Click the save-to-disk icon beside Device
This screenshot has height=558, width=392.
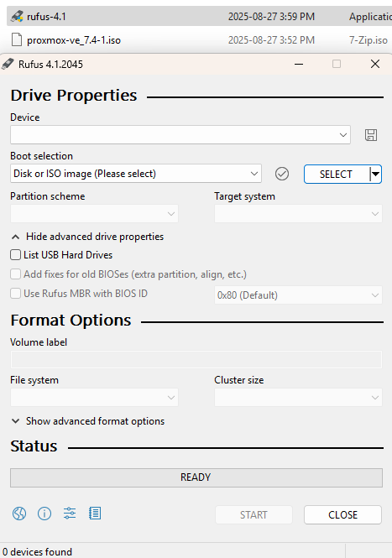pos(371,135)
